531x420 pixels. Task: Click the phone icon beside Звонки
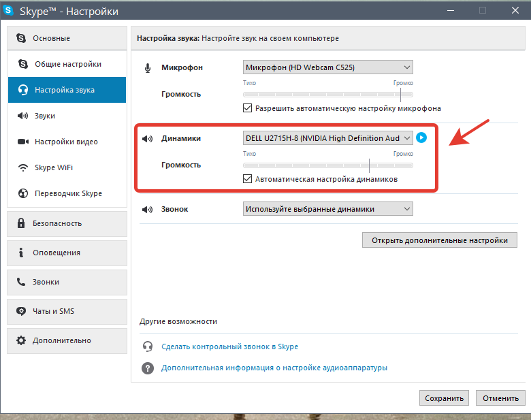click(21, 282)
